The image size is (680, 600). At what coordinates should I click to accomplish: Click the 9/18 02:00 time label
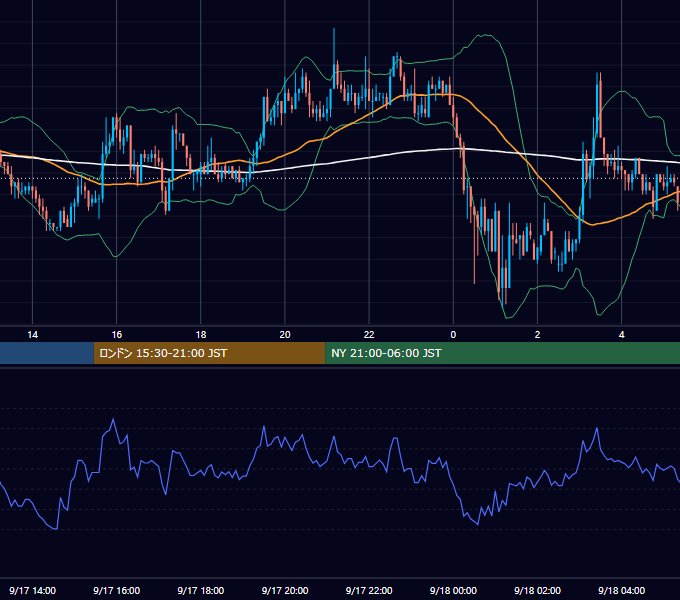(x=537, y=590)
